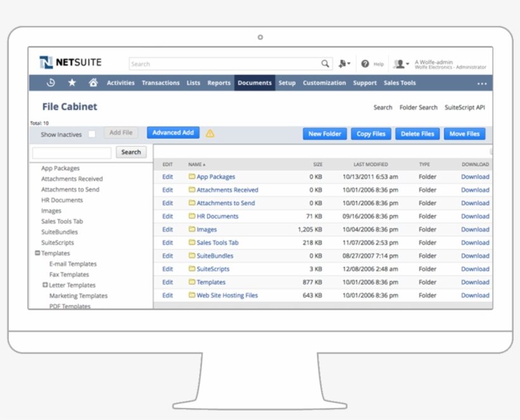Open the Transactions menu
Screen dimensions: 520x420
pos(160,82)
